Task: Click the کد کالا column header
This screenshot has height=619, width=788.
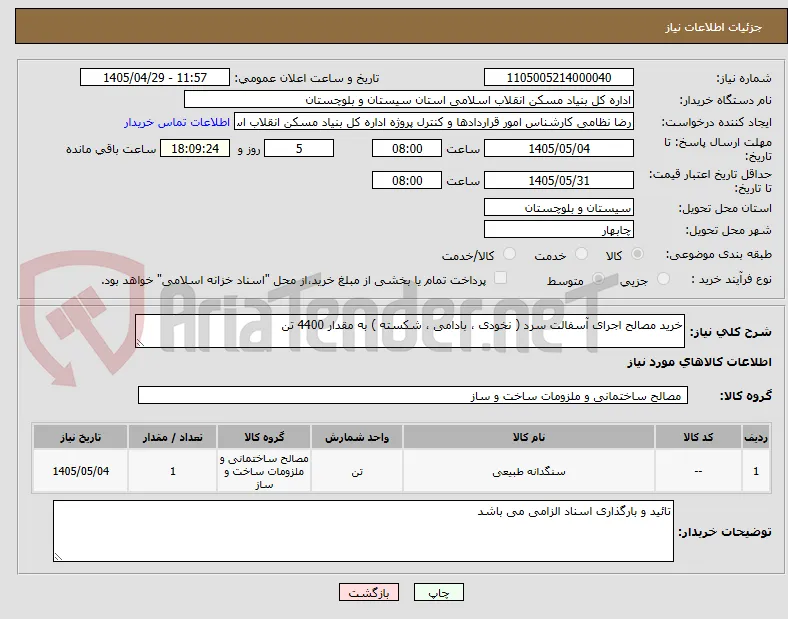Action: click(x=698, y=437)
